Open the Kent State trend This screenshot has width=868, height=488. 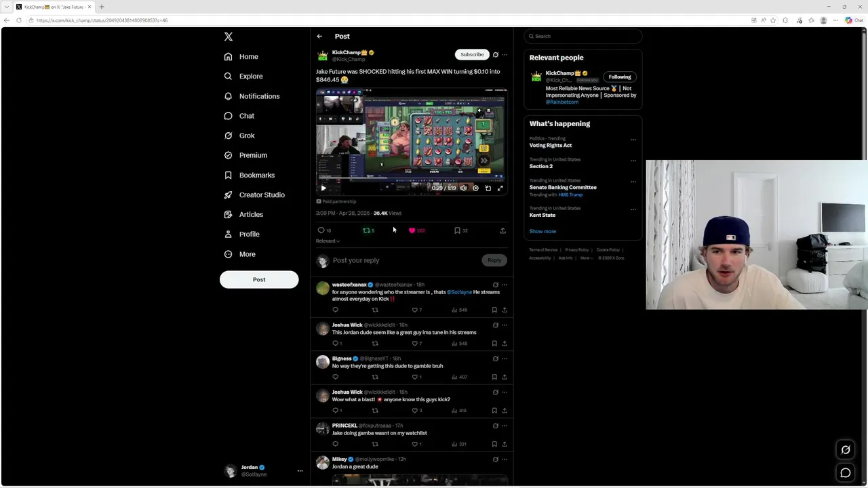[x=542, y=216]
